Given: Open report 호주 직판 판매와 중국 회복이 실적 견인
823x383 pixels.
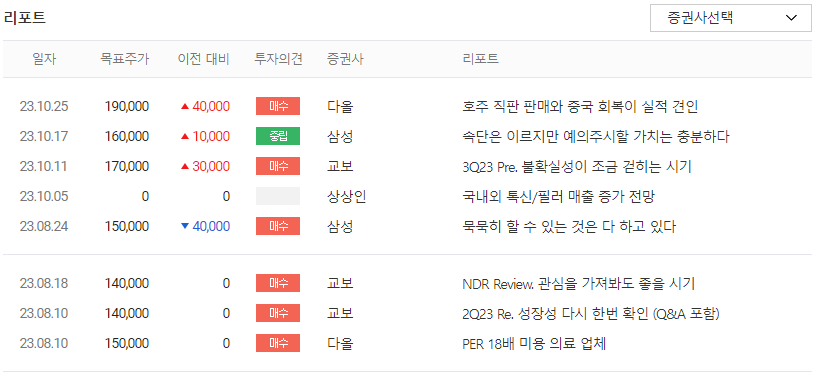Looking at the screenshot, I should pos(580,107).
